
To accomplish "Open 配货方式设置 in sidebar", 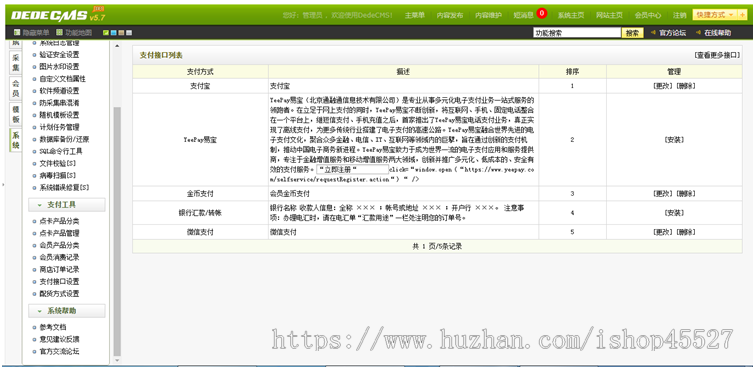I will 59,294.
